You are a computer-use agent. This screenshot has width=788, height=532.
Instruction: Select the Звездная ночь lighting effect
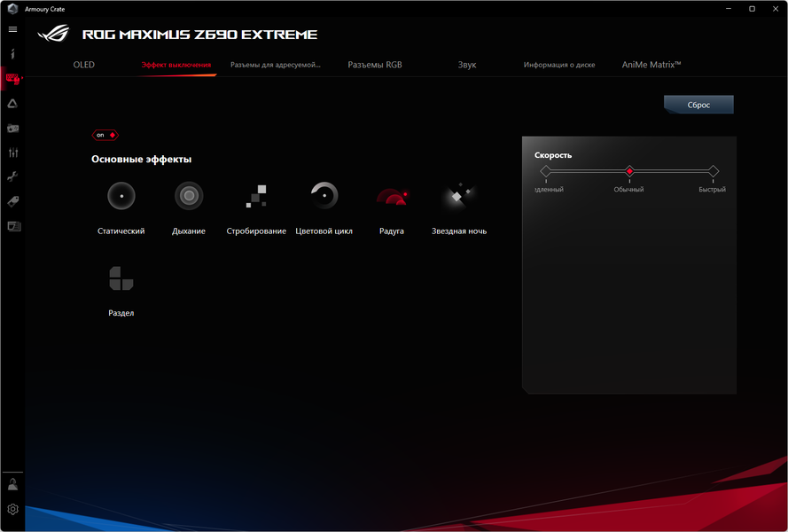(459, 208)
